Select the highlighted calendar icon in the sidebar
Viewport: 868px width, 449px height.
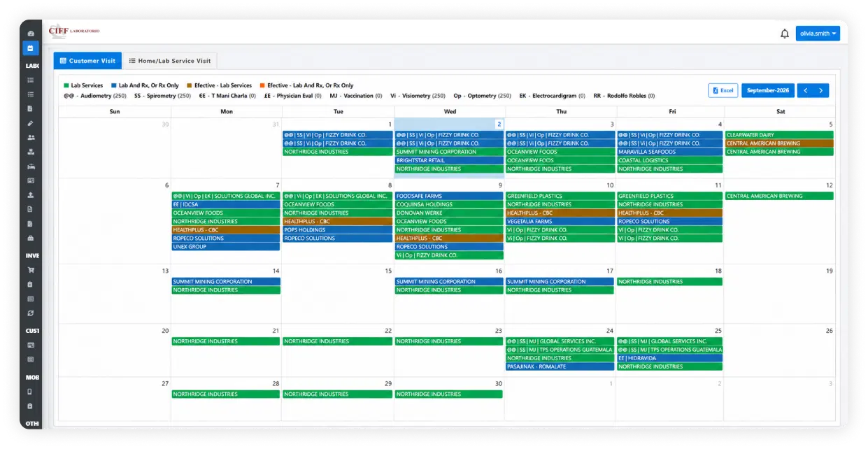click(x=30, y=48)
